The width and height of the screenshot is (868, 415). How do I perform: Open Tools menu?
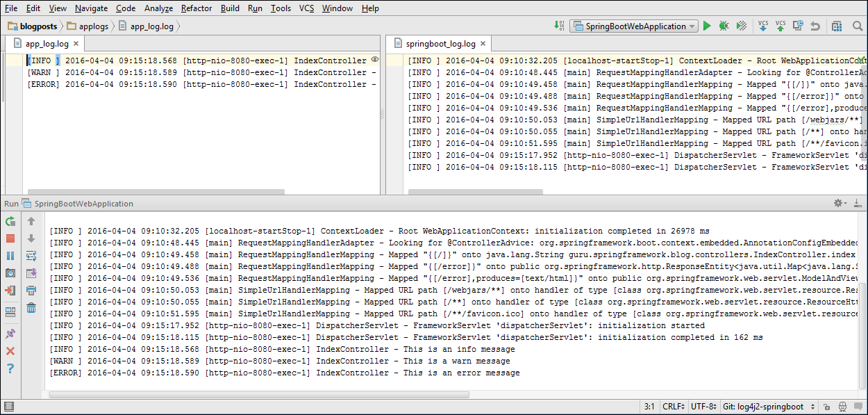(281, 8)
